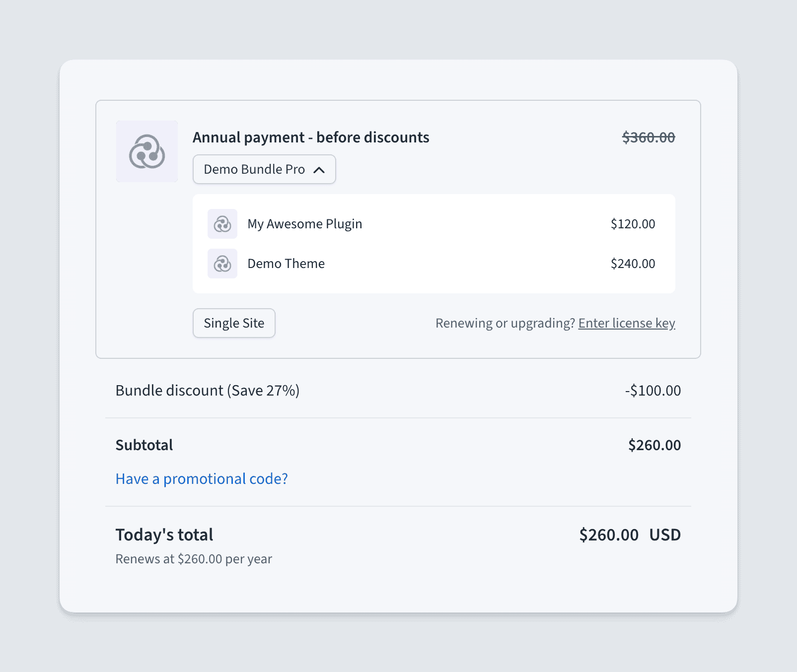Click the My Awesome Plugin icon

click(222, 224)
